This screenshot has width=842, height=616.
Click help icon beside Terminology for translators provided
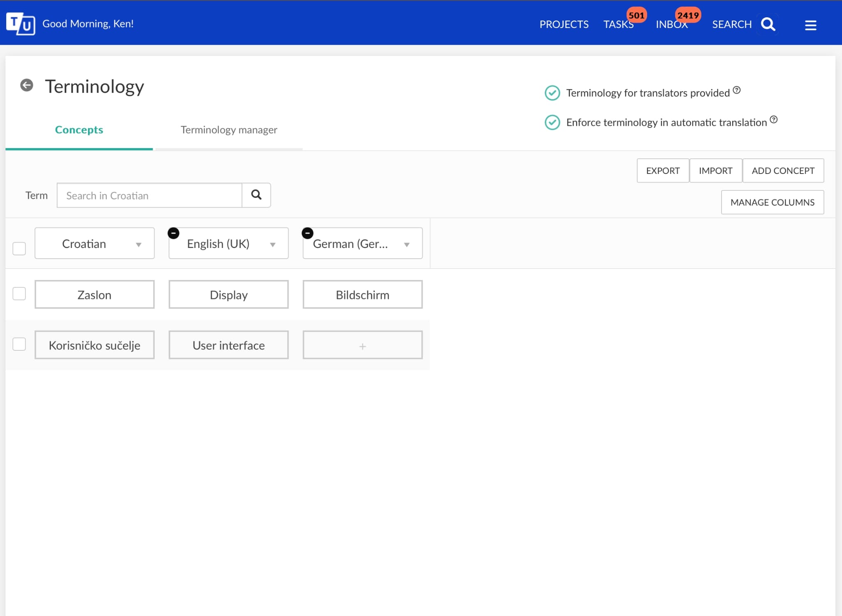click(x=737, y=90)
